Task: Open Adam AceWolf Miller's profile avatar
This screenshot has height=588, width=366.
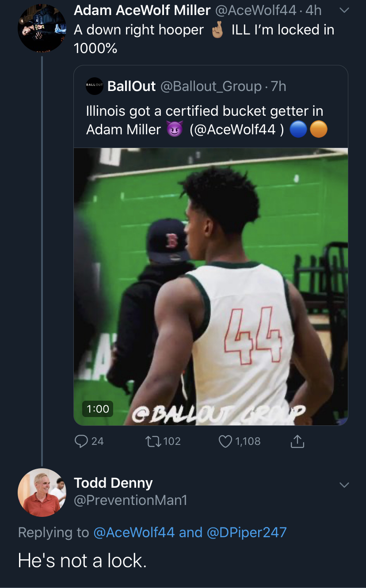Action: coord(42,28)
